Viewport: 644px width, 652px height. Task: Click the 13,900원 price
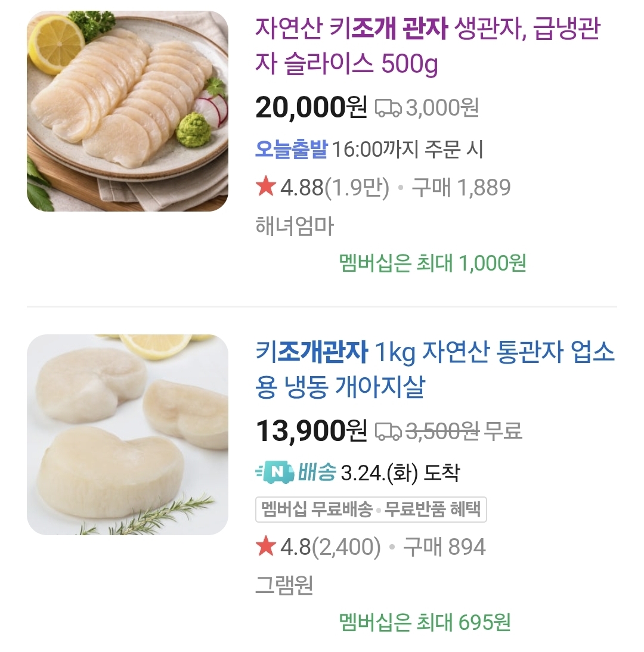[x=311, y=430]
